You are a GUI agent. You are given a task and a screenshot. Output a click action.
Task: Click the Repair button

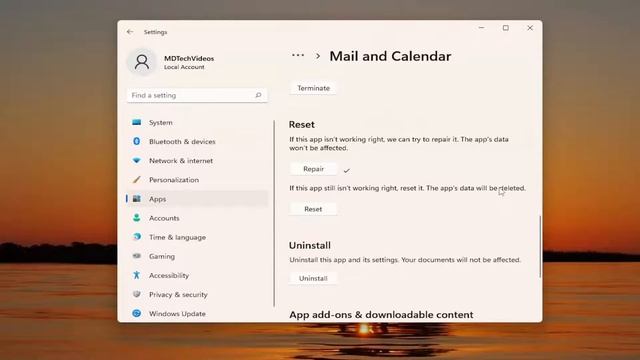313,169
